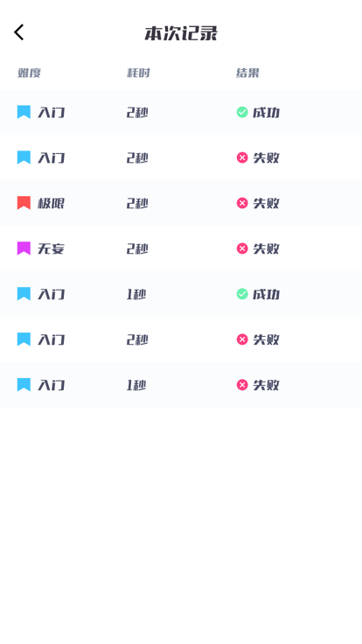Click the 1秒 duration in the successful row
The image size is (362, 644).
click(x=136, y=295)
